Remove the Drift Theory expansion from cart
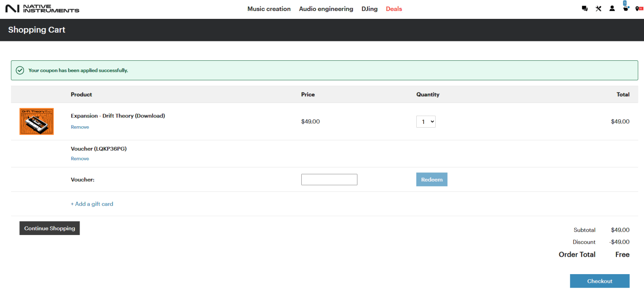Screen dimensions: 644x305 (x=80, y=127)
